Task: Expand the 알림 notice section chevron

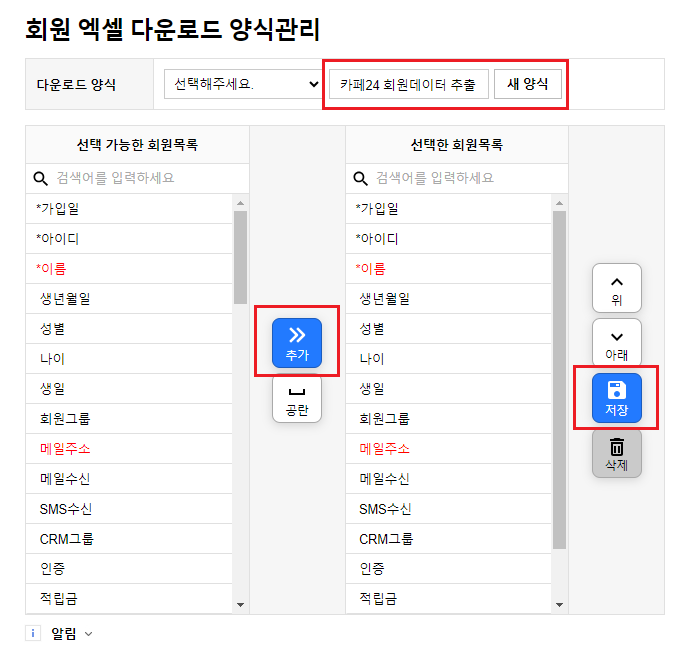Action: pyautogui.click(x=88, y=633)
